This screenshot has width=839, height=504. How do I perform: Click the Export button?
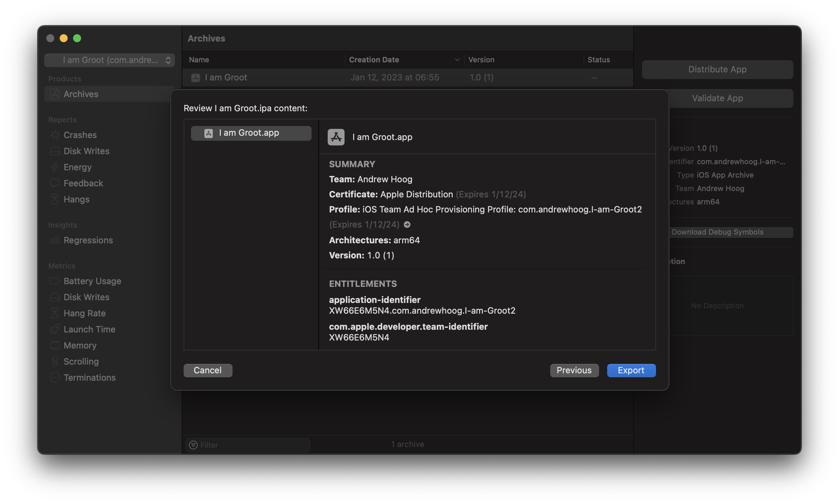pyautogui.click(x=631, y=370)
